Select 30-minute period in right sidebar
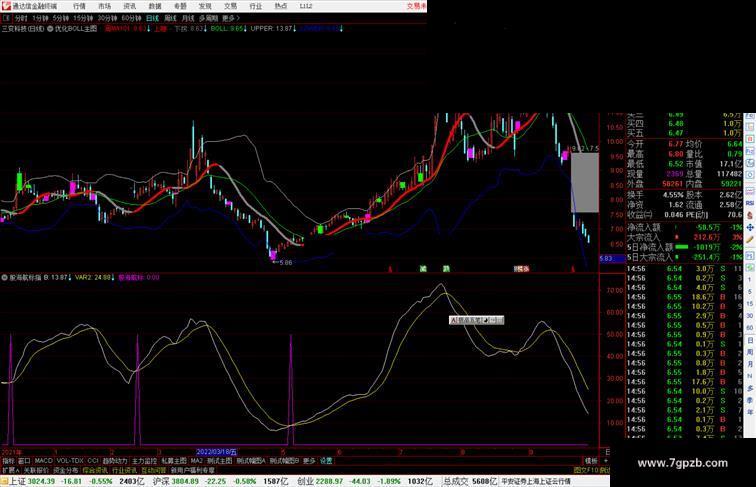Screen dimensions: 756x487 750,316
